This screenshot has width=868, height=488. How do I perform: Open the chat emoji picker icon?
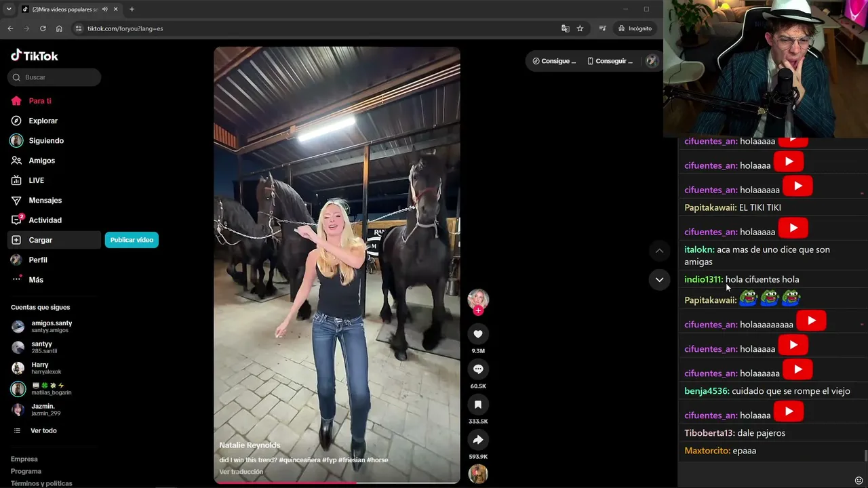[x=859, y=481]
